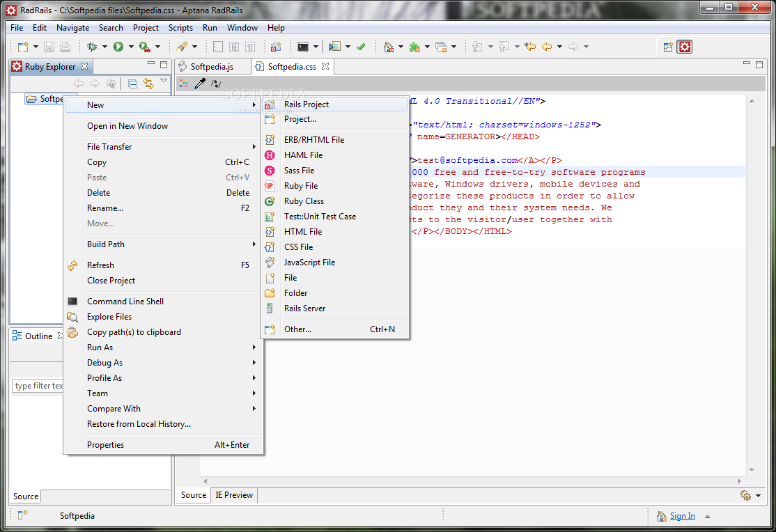The width and height of the screenshot is (776, 532).
Task: Click the RadRails perspective icon
Action: click(x=685, y=47)
